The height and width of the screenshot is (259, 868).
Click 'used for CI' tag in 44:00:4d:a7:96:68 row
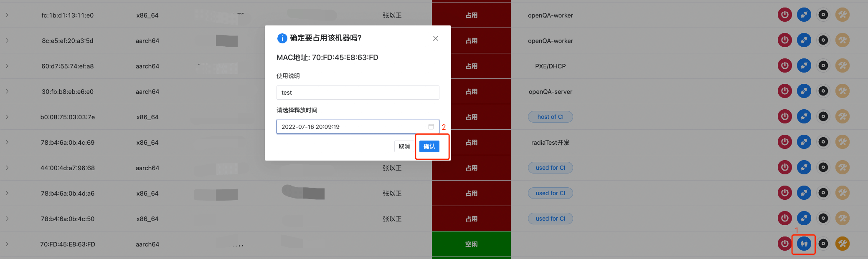point(550,168)
